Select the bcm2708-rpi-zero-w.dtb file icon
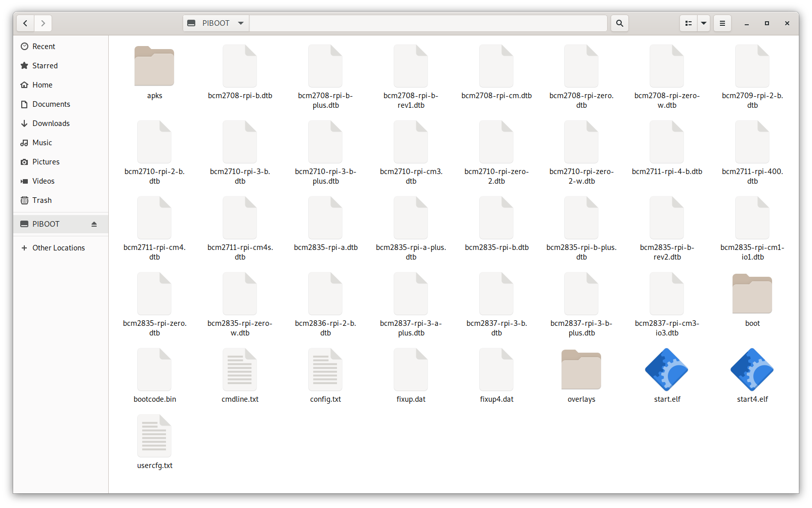This screenshot has height=508, width=812. click(667, 66)
